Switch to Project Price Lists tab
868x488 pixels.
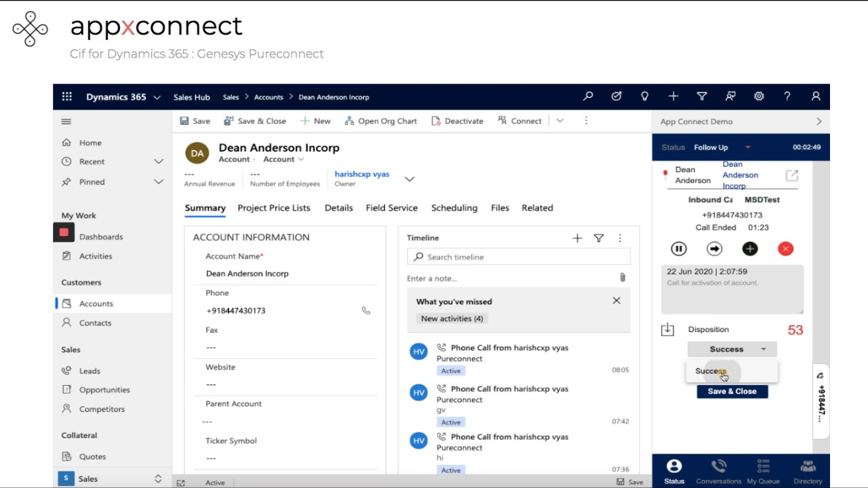coord(274,208)
